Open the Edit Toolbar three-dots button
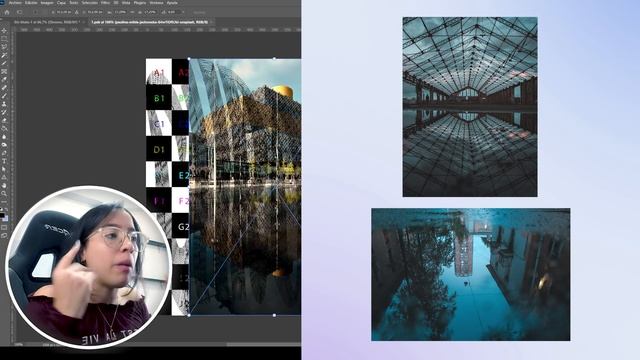The image size is (640, 360). click(4, 202)
